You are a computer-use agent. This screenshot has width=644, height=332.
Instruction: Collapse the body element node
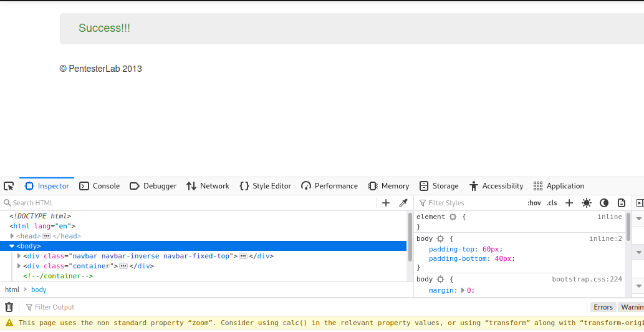[x=12, y=246]
